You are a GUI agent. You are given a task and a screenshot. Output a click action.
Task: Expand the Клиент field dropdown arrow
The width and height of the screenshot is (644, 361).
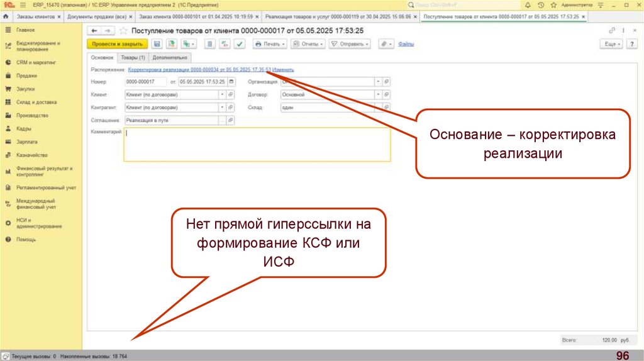(x=222, y=94)
